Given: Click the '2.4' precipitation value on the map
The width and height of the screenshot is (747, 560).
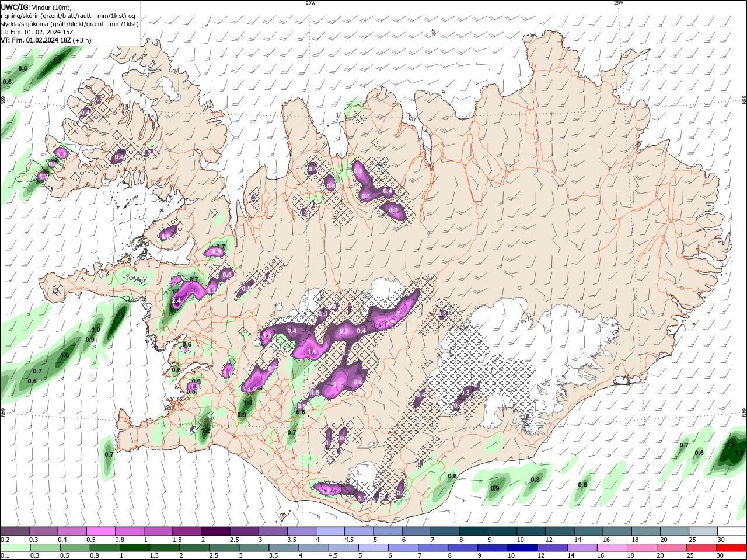Looking at the screenshot, I should [x=177, y=300].
